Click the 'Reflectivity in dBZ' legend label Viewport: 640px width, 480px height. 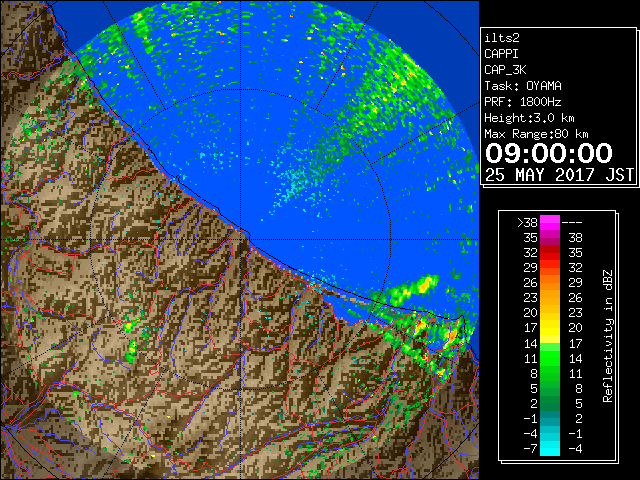click(x=608, y=336)
